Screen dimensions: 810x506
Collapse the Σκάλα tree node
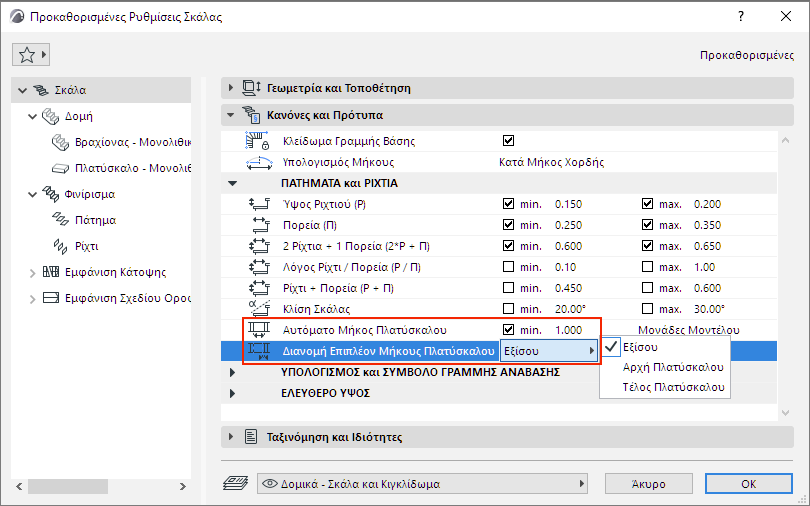22,90
